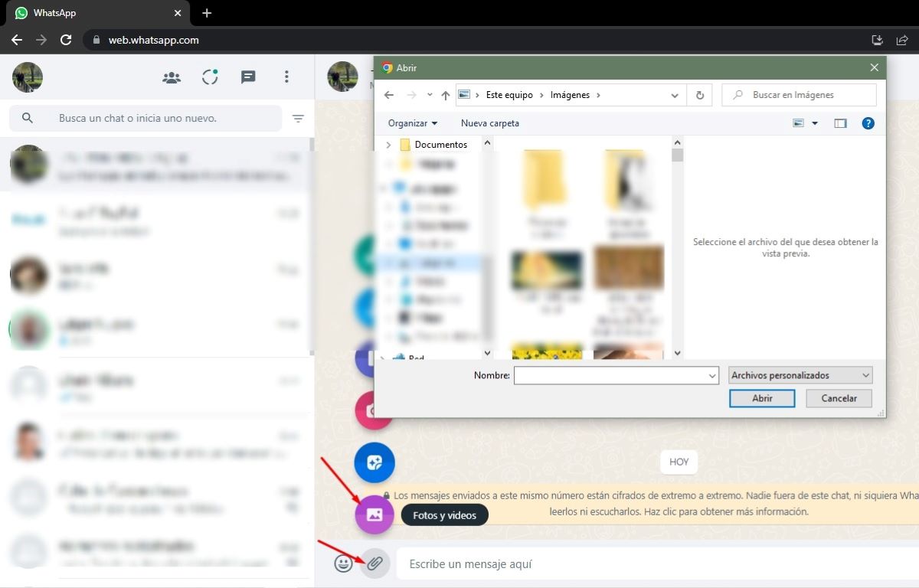Refresh the Imágenes folder listing

click(x=699, y=95)
